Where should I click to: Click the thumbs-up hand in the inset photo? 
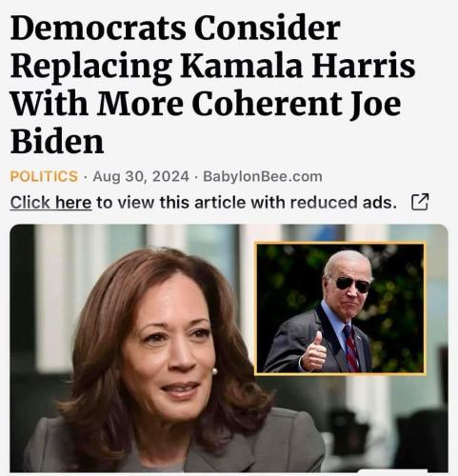[313, 351]
